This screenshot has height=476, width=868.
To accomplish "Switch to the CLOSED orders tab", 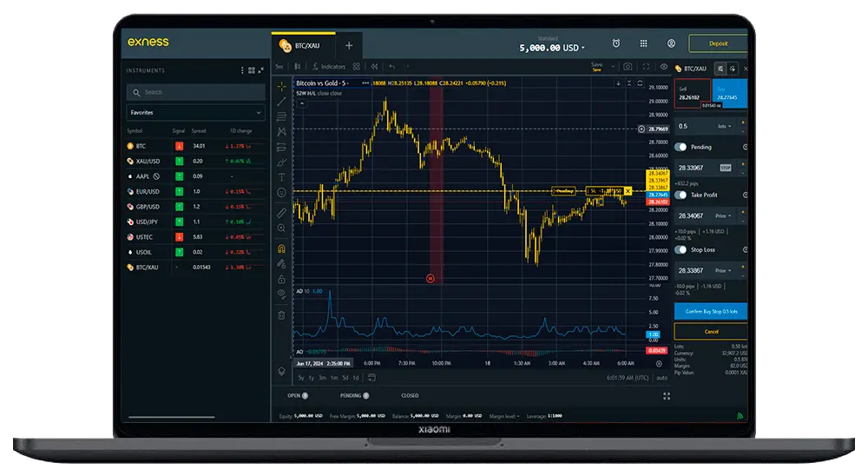I will (410, 395).
